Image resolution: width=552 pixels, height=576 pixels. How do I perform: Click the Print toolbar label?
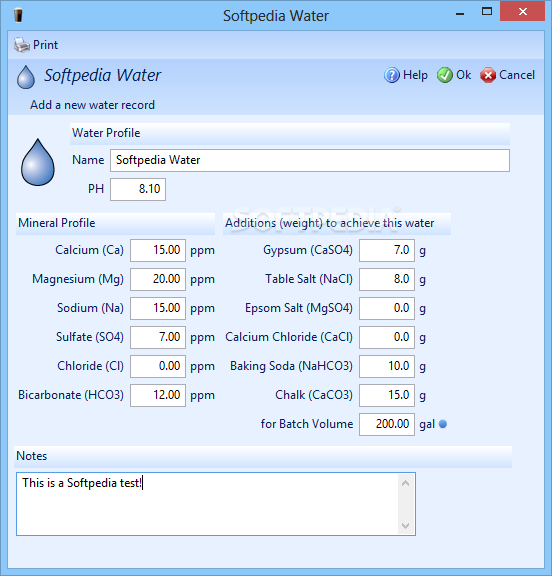46,45
